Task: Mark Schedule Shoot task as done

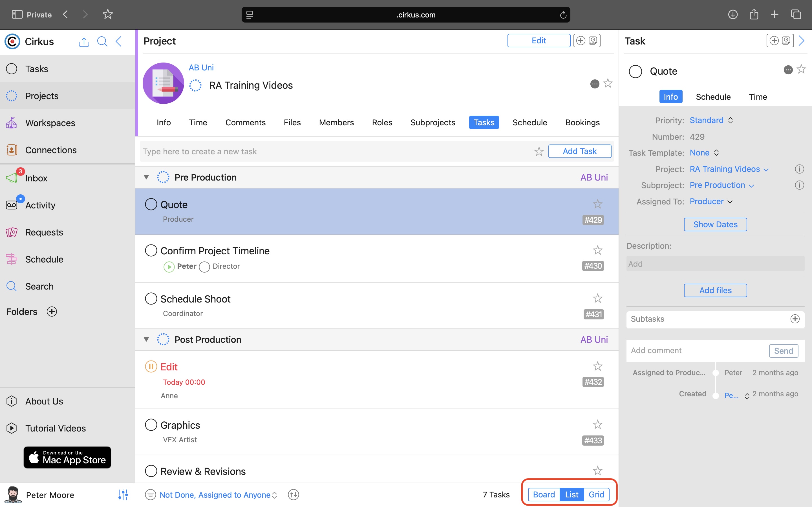Action: (x=151, y=299)
